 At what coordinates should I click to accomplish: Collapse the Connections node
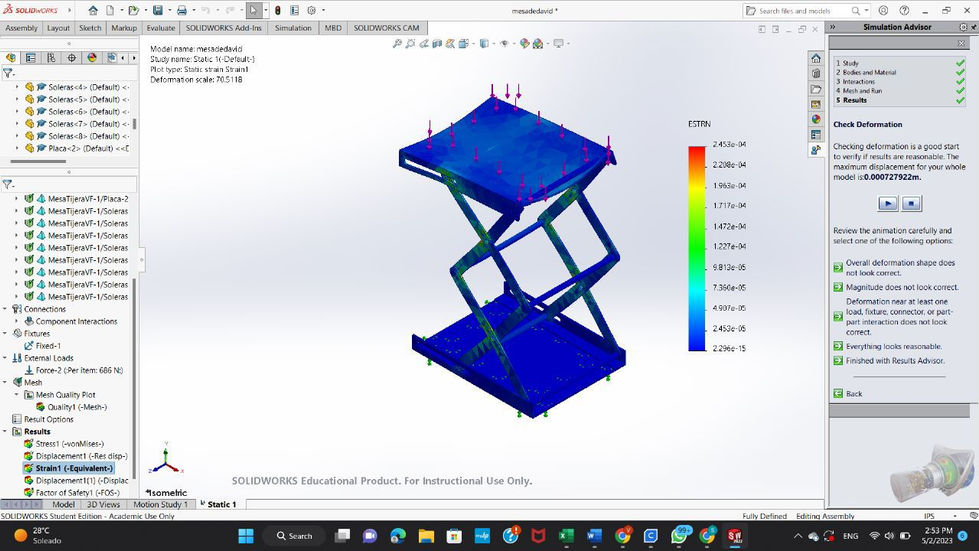point(5,309)
